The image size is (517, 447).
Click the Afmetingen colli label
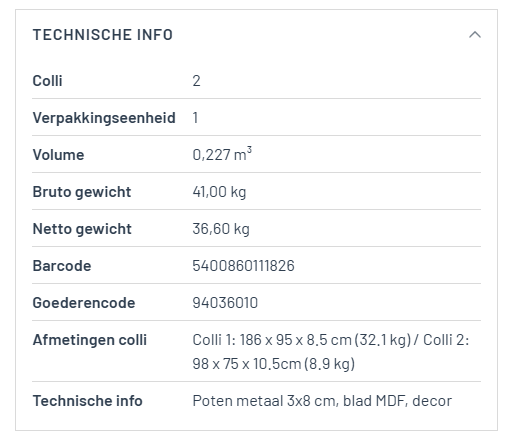90,340
